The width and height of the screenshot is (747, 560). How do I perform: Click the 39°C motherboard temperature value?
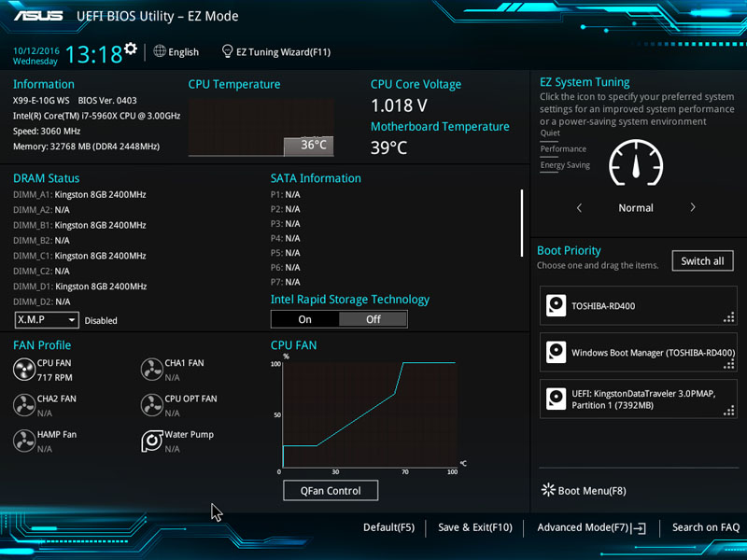click(388, 147)
